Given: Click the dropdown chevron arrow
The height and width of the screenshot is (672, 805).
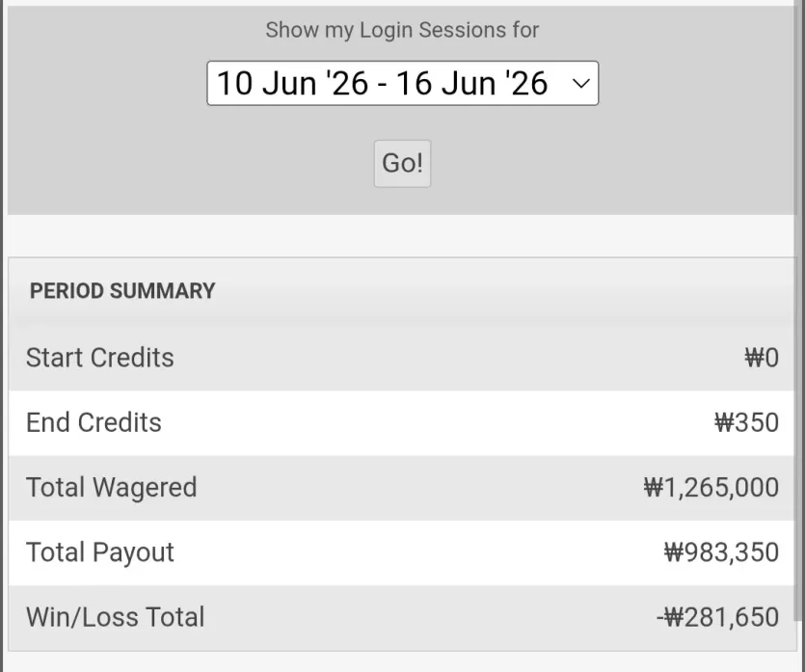Looking at the screenshot, I should tap(580, 83).
